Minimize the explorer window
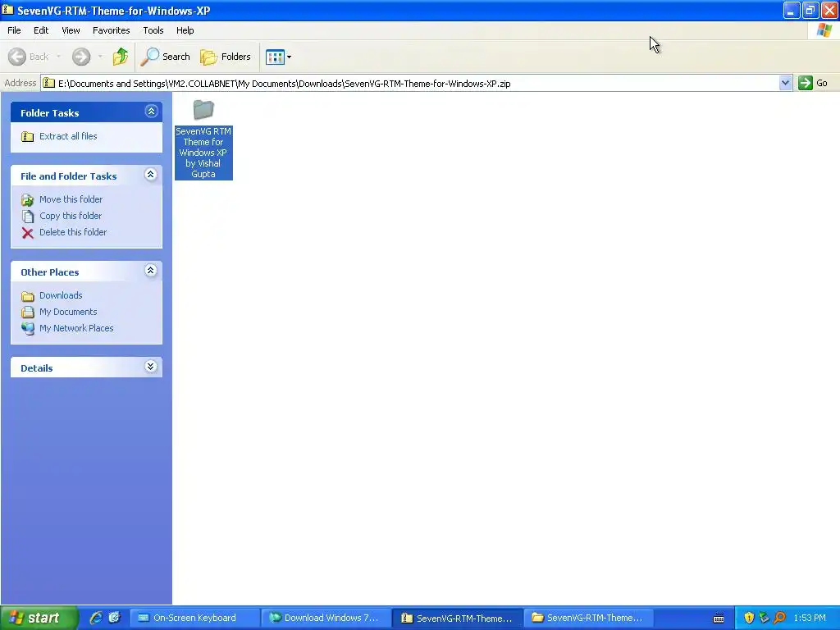 (792, 10)
